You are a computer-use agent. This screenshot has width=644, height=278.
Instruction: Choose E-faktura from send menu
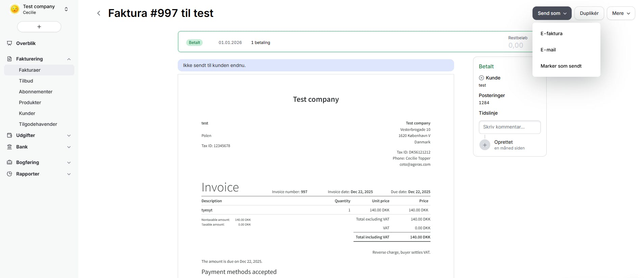click(x=551, y=33)
